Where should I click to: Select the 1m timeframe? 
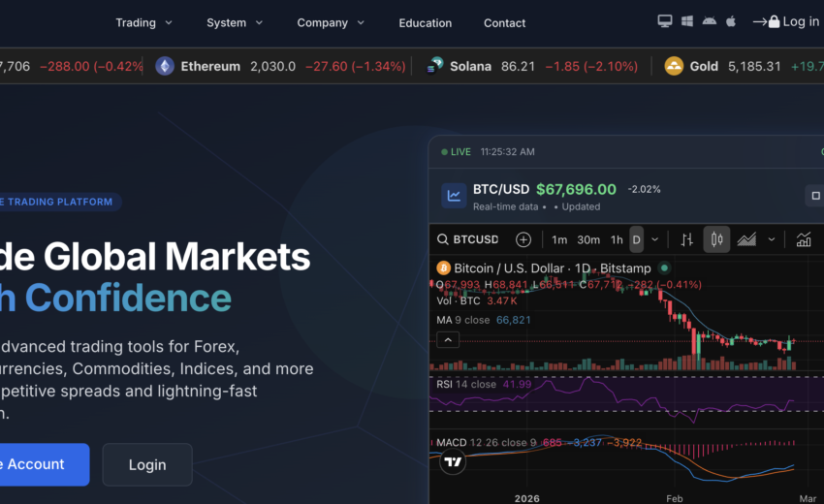point(559,239)
